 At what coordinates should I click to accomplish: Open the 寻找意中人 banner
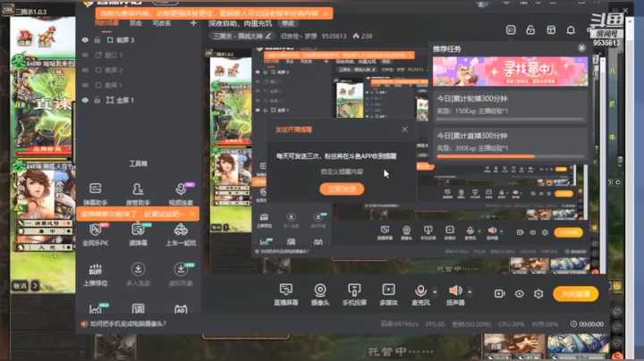click(x=510, y=71)
